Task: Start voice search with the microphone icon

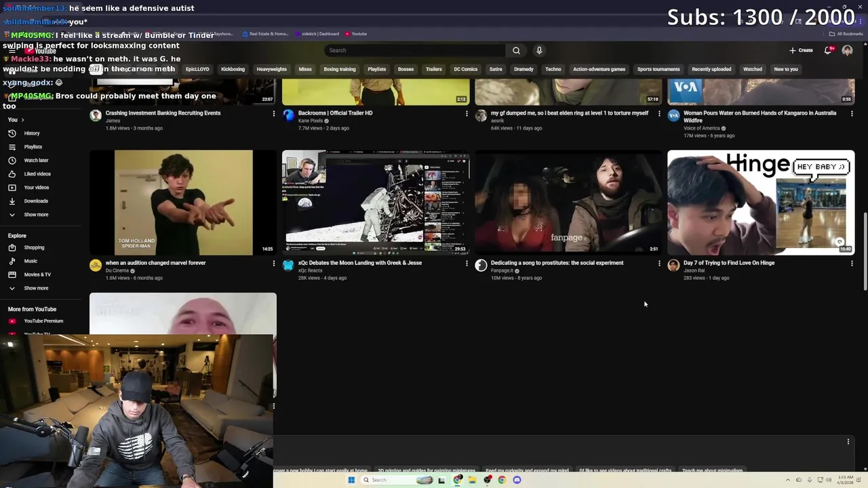Action: click(x=539, y=50)
